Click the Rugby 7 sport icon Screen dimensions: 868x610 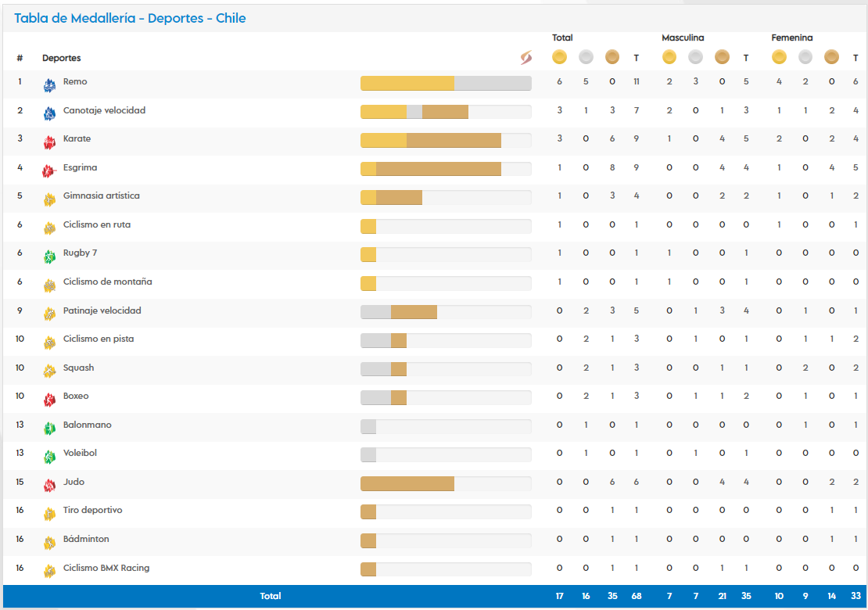click(49, 257)
